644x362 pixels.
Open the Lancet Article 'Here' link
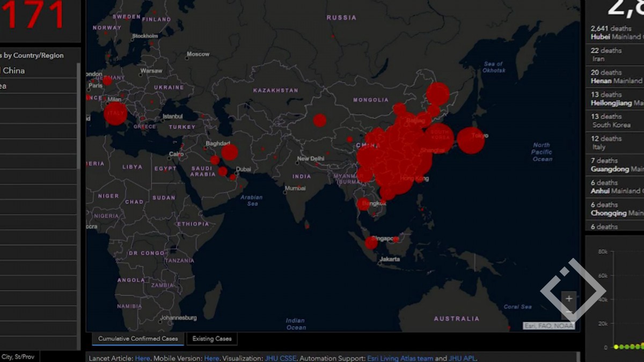pos(142,358)
